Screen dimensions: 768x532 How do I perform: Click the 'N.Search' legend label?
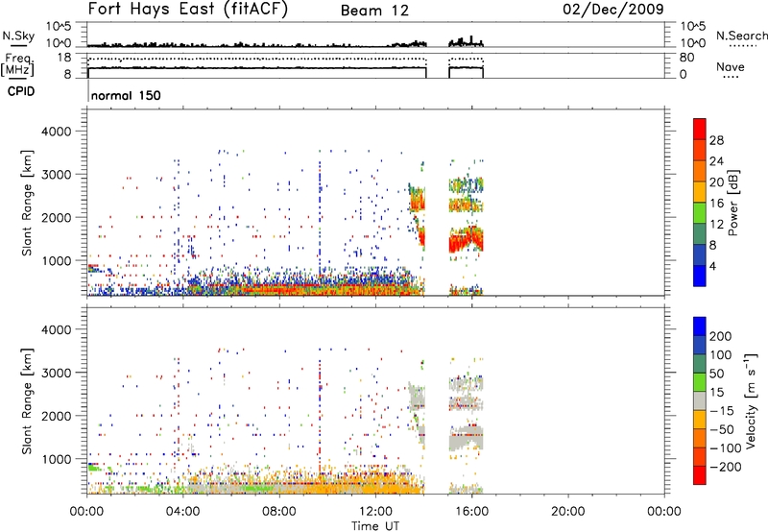pyautogui.click(x=741, y=36)
